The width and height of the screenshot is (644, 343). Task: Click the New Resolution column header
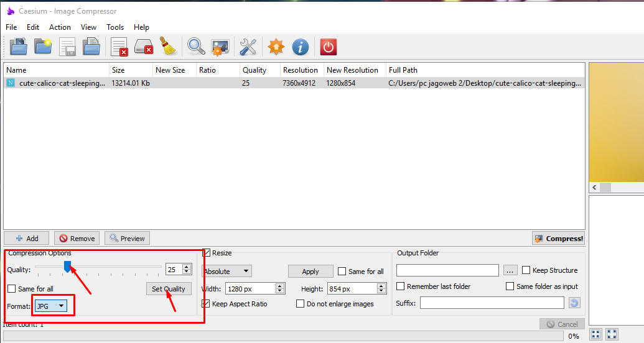click(x=355, y=70)
